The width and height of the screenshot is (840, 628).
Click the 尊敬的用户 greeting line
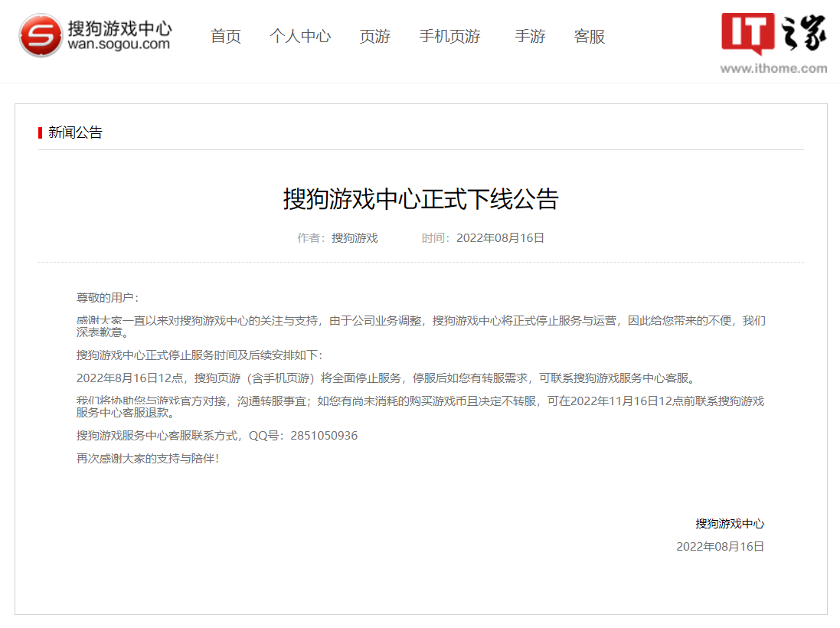click(x=107, y=298)
